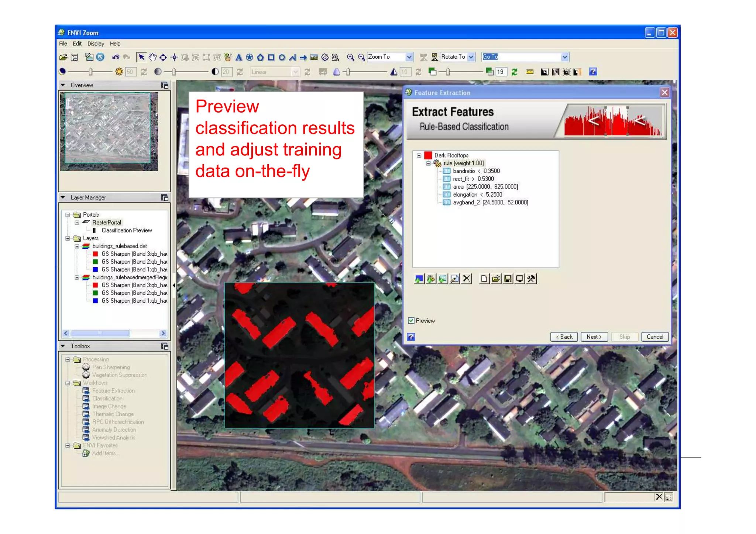The width and height of the screenshot is (756, 534).
Task: Open the Help menu
Action: (x=115, y=44)
